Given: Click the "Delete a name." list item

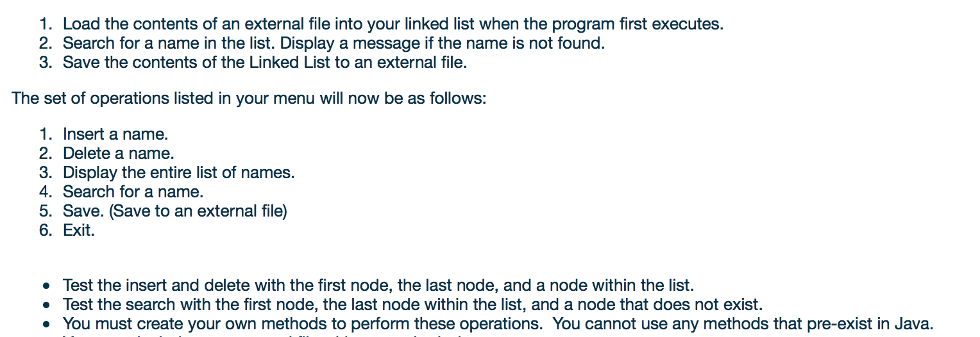Looking at the screenshot, I should pyautogui.click(x=118, y=154).
